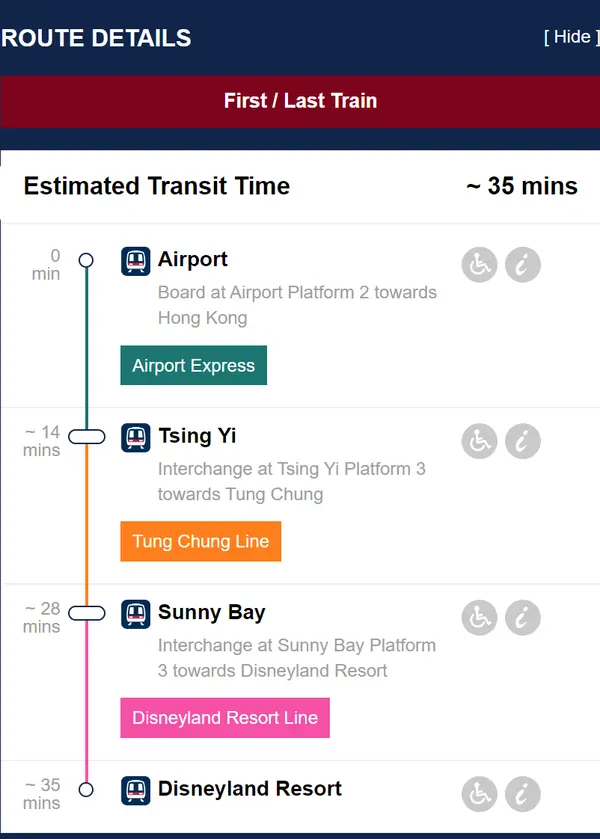Select the Tung Chung Line label
The height and width of the screenshot is (839, 600).
(x=201, y=541)
